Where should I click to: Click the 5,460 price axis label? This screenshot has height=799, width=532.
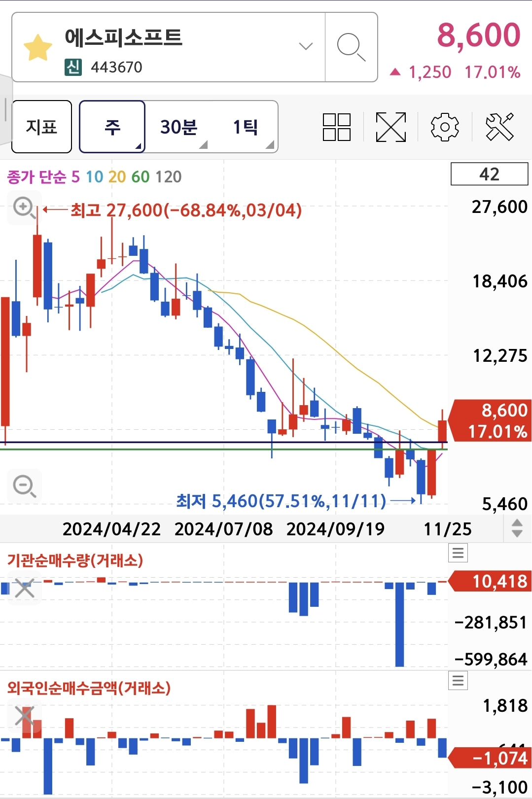coord(505,504)
